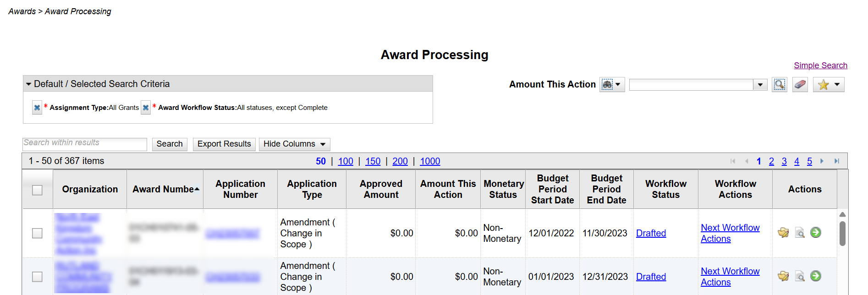Click the eraser icon to clear search
Screen dimensions: 868x295
tap(800, 85)
